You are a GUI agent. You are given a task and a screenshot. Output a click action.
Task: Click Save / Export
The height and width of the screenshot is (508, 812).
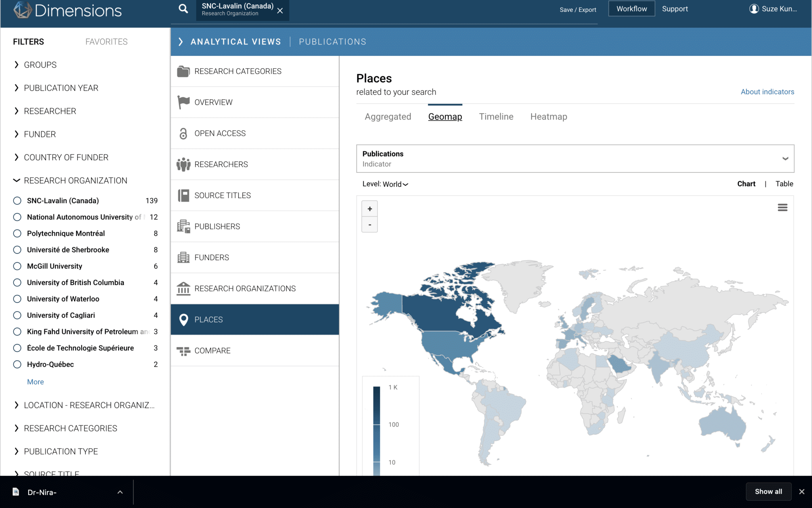[x=578, y=10]
